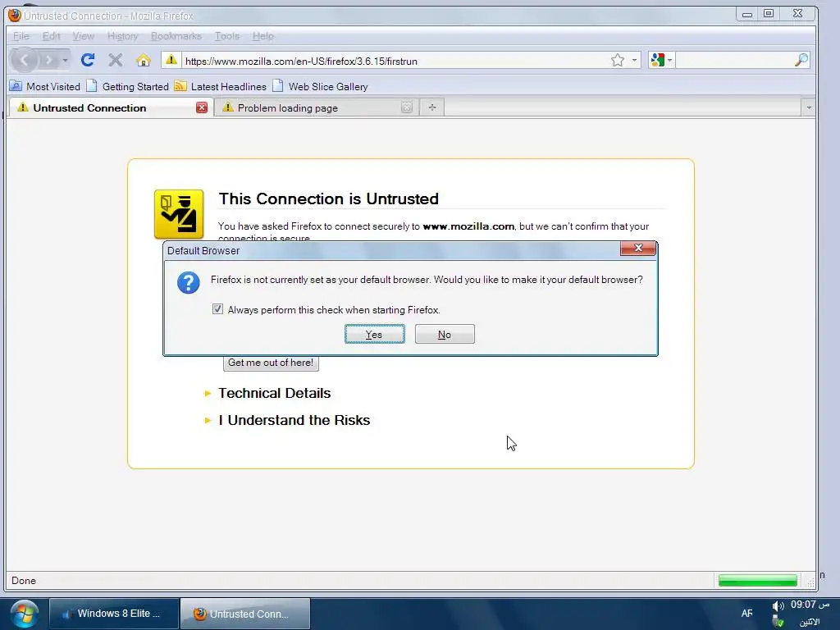Open the Bookmarks menu
This screenshot has width=840, height=630.
176,36
